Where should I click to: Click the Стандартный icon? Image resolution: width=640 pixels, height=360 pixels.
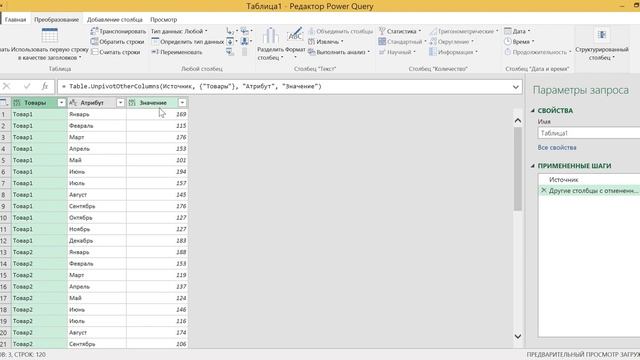pyautogui.click(x=382, y=42)
